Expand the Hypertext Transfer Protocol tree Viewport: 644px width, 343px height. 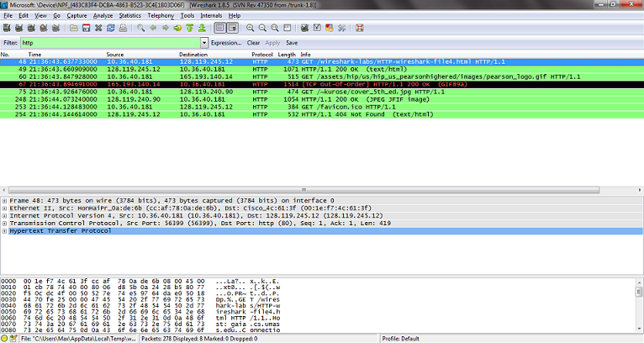(4, 230)
